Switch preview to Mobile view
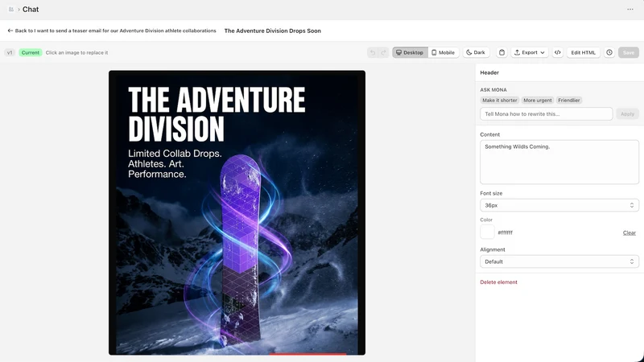 (x=444, y=52)
